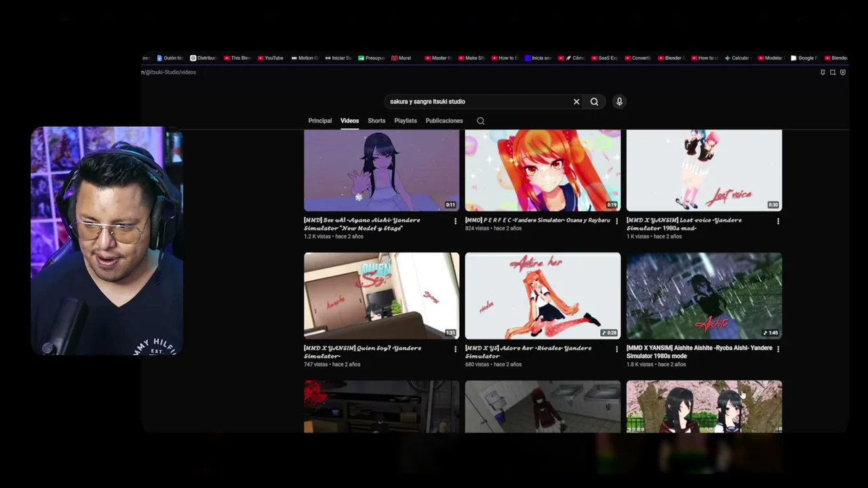
Task: Play the Quien Soy? video thumbnail
Action: pyautogui.click(x=382, y=296)
